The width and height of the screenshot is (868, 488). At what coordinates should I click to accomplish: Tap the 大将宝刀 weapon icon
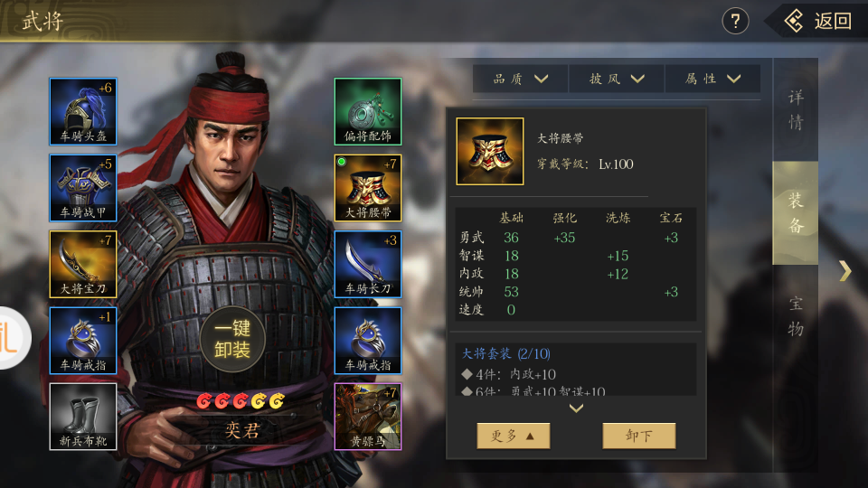point(83,264)
